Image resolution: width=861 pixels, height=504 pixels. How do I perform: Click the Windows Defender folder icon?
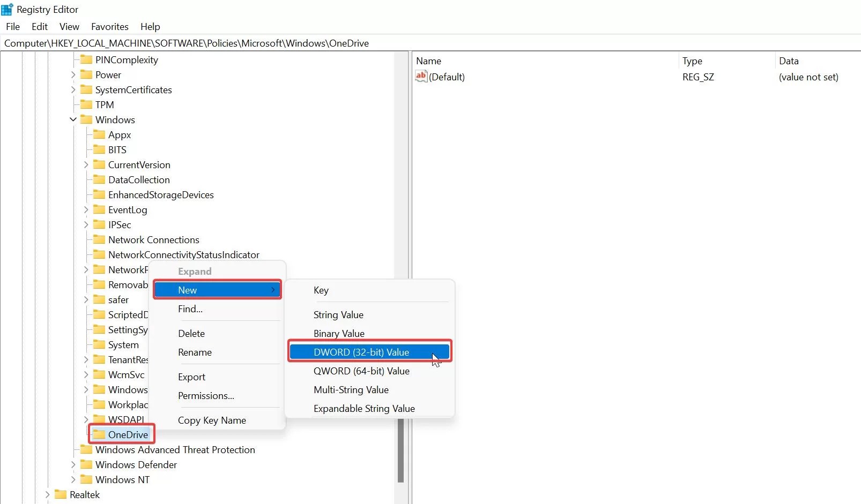(x=87, y=464)
